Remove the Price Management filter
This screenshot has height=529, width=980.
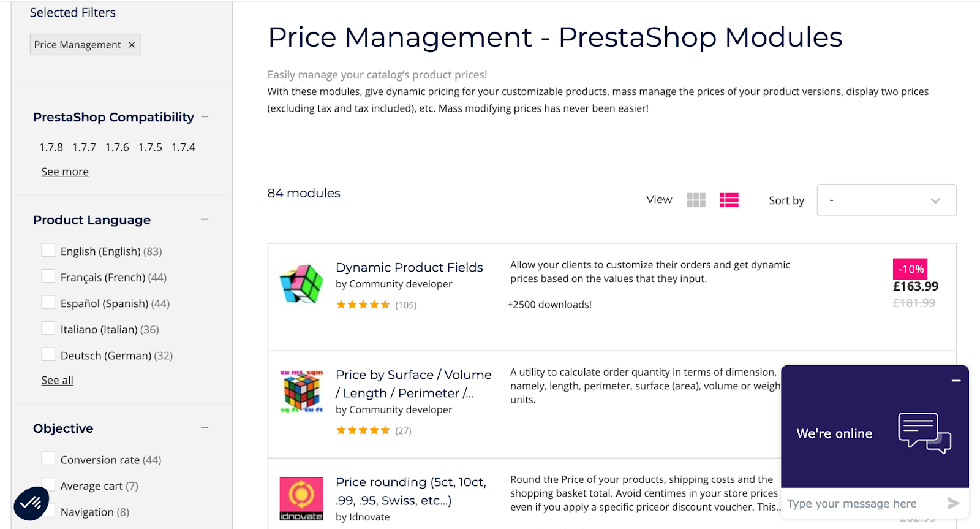click(x=132, y=45)
